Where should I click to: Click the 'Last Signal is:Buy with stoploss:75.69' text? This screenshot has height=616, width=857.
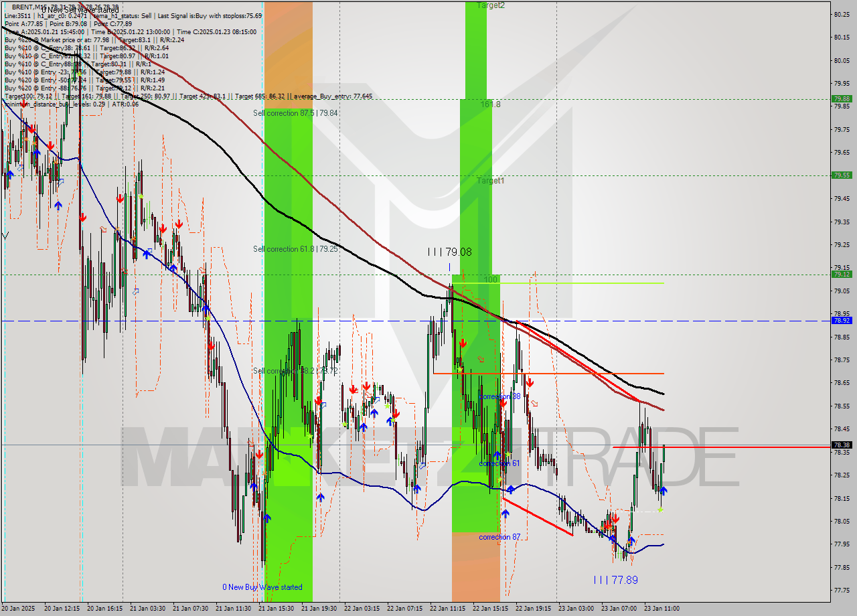(x=208, y=15)
